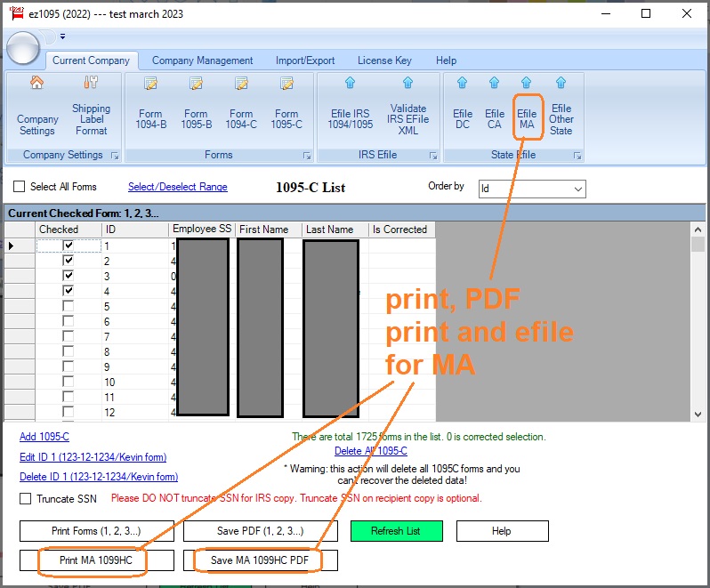710x588 pixels.
Task: Sort by ID column header
Action: point(135,229)
